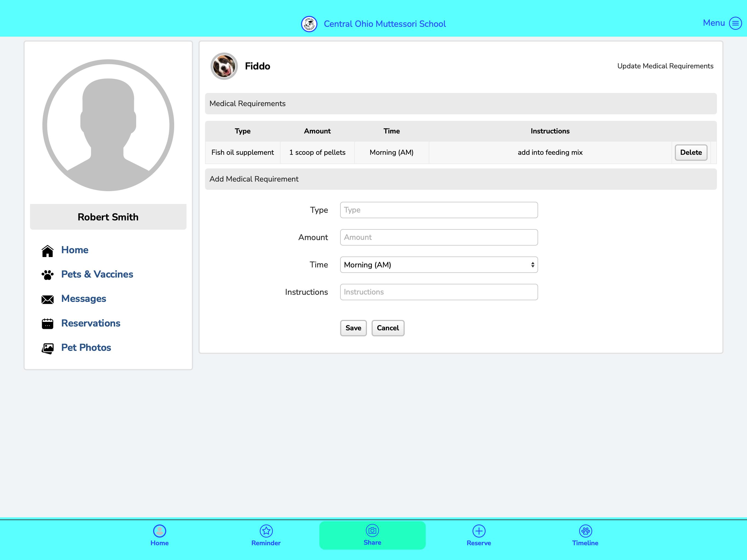
Task: Click the Instructions column header
Action: click(550, 131)
